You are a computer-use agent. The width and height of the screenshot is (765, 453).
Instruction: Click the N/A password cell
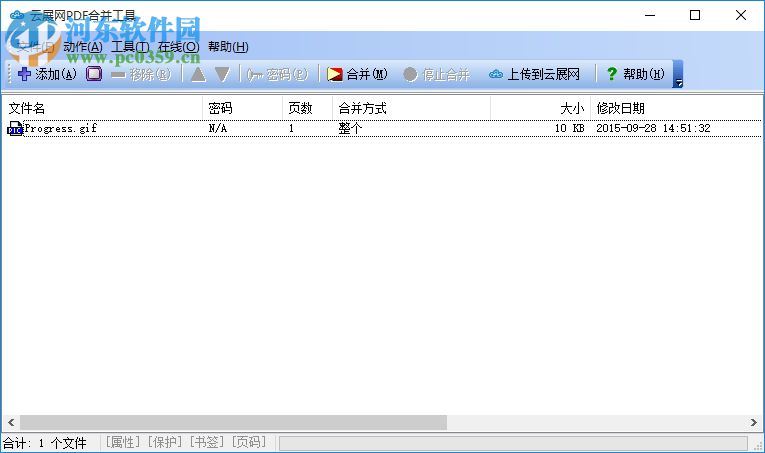pyautogui.click(x=218, y=128)
